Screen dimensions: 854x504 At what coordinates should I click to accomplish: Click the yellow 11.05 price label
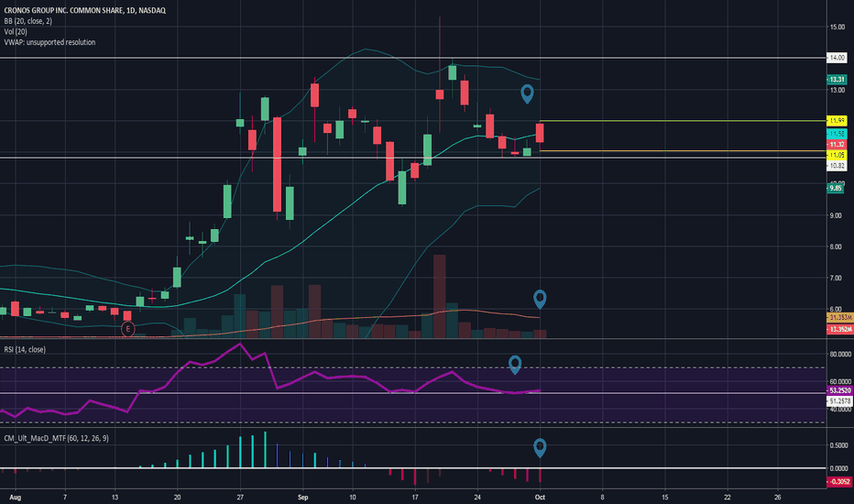838,155
